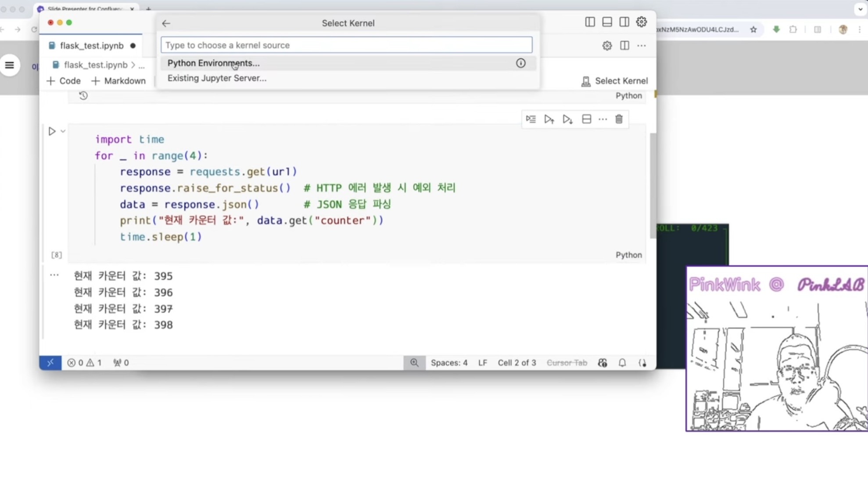The height and width of the screenshot is (494, 868).
Task: Click Execute Above Cells icon
Action: click(x=549, y=119)
